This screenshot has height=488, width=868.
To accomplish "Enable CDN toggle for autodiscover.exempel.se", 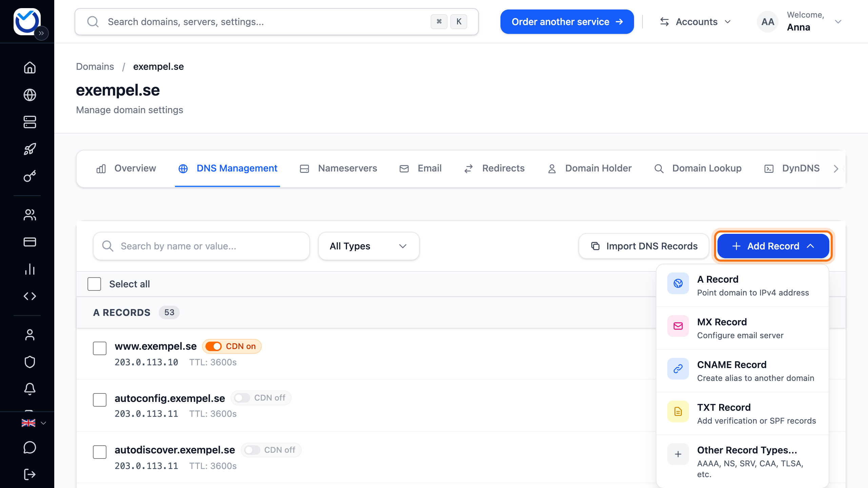I will 252,450.
